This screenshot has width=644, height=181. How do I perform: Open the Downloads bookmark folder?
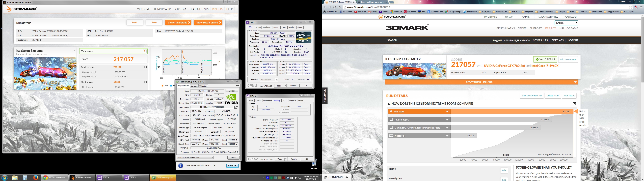499,12
